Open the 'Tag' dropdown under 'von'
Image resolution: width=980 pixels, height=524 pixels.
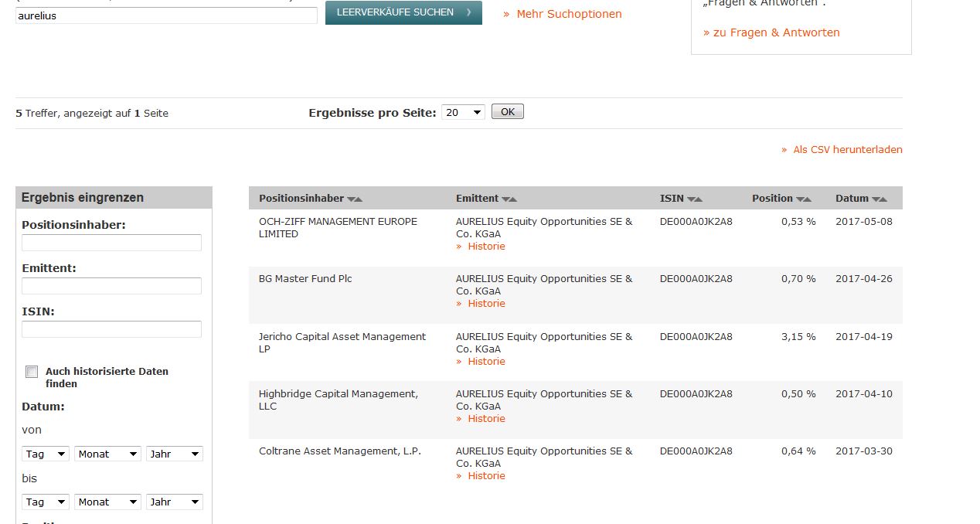tap(45, 454)
